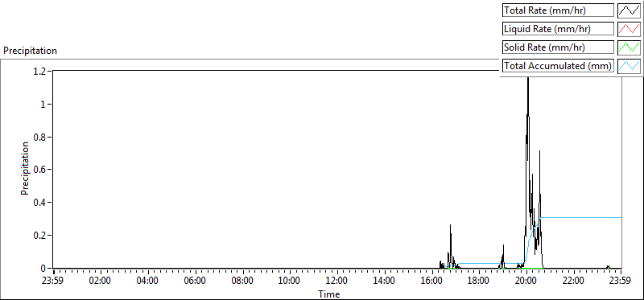Click the Total Rate black plot swatch

[629, 10]
